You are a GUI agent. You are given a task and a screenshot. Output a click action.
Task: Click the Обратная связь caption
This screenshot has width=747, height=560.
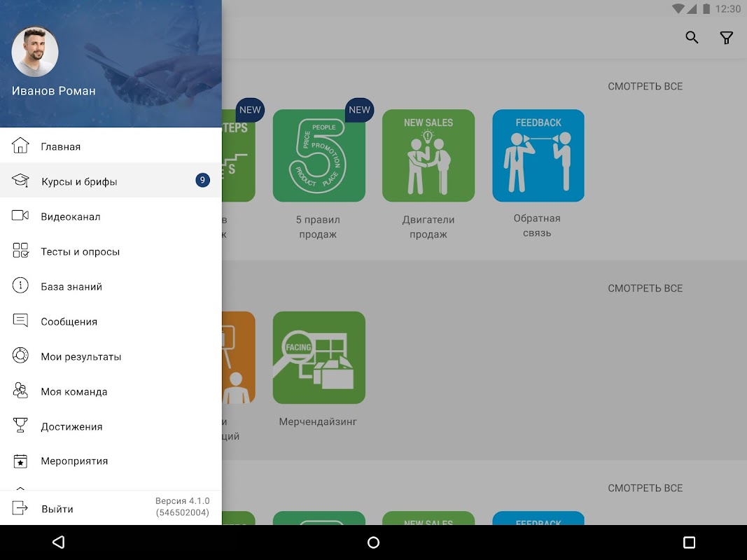coord(537,225)
